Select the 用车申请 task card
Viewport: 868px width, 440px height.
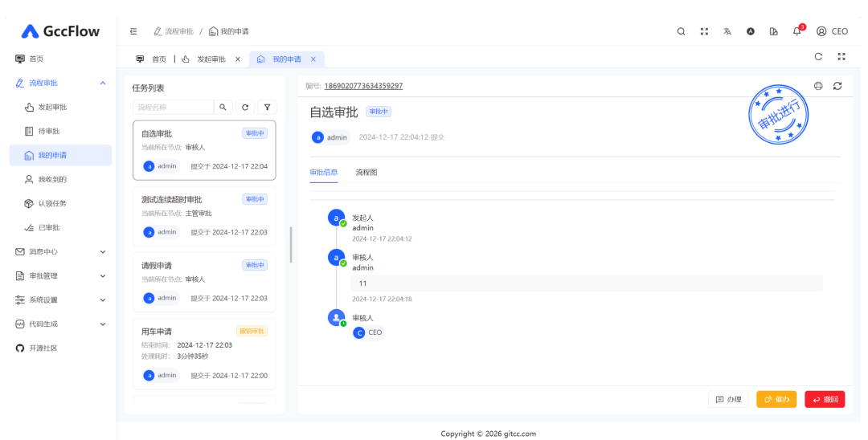tap(204, 354)
